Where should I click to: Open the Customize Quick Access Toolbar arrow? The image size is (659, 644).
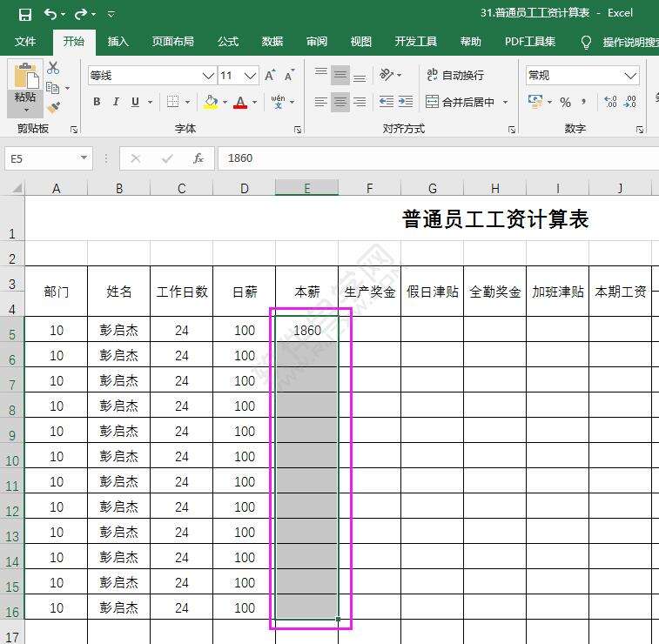click(x=111, y=15)
